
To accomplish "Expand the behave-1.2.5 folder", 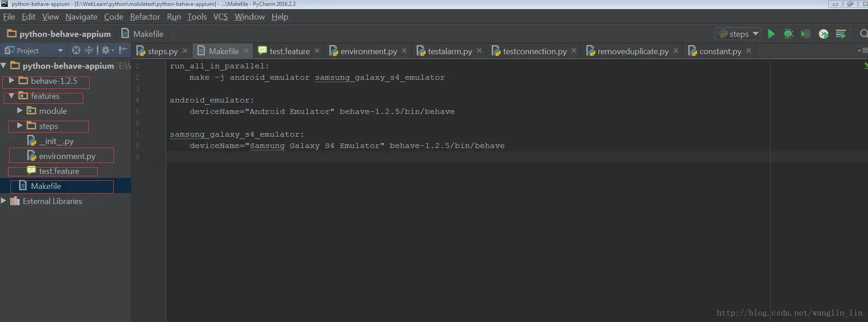I will [x=12, y=81].
